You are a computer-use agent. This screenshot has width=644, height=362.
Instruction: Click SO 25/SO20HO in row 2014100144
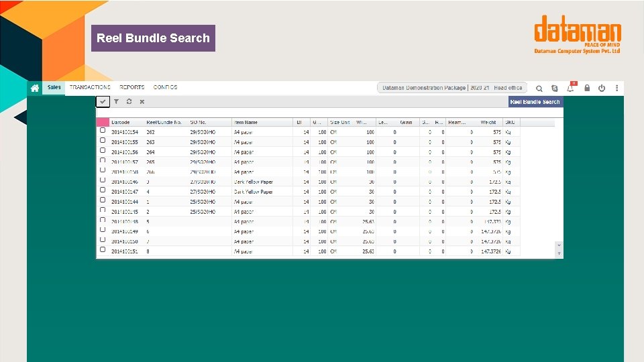203,202
